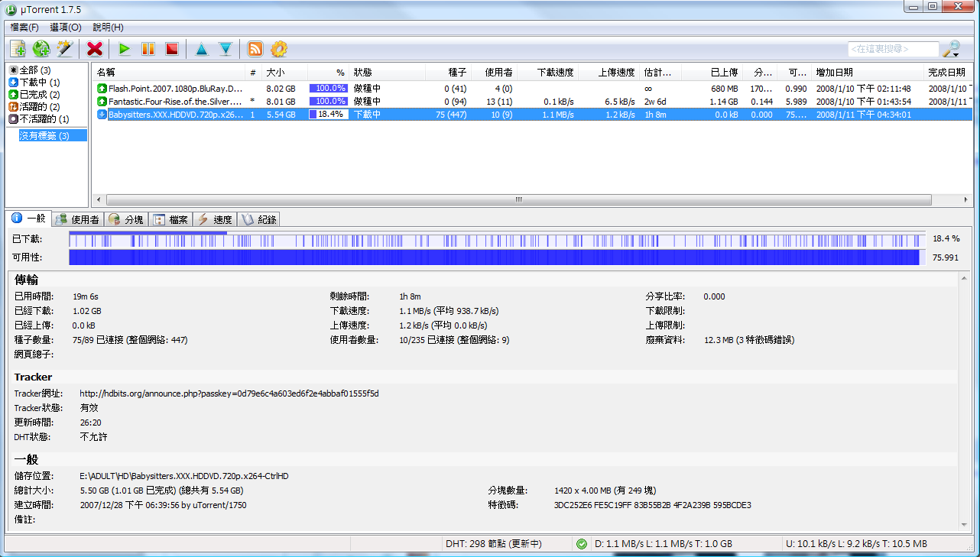Click 18.4% progress bar in torrent list
Viewport: 980px width, 557px height.
tap(328, 114)
